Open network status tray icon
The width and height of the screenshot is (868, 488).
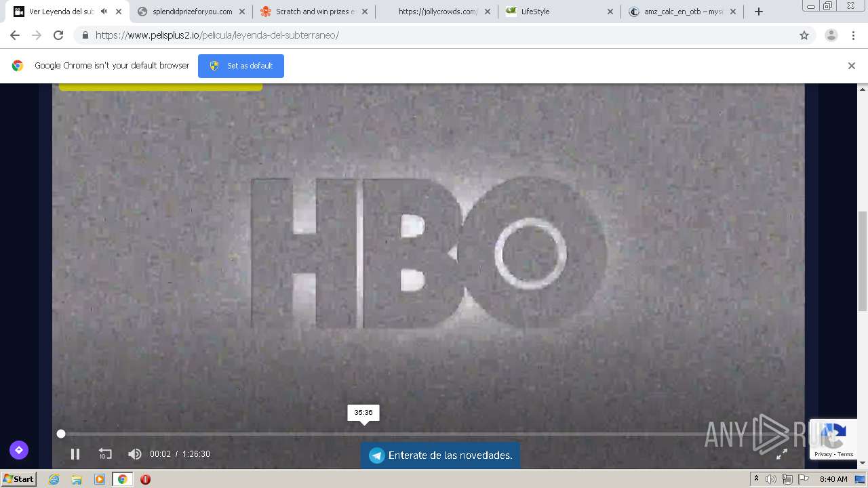pos(787,479)
